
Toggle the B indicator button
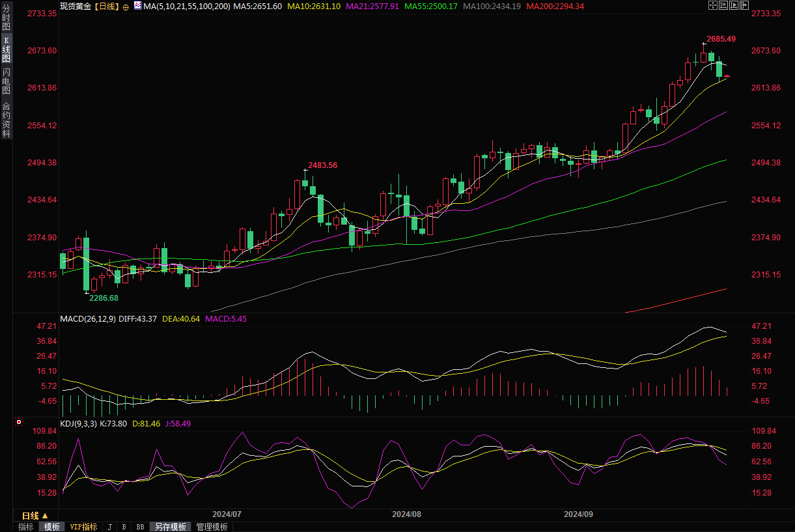click(124, 527)
